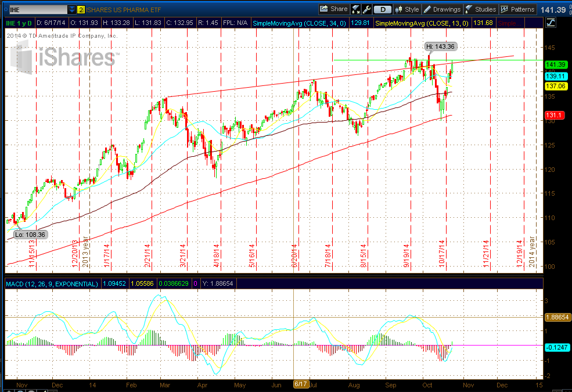Viewport: 572px width, 392px height.
Task: Open the Patterns menu
Action: tap(517, 9)
